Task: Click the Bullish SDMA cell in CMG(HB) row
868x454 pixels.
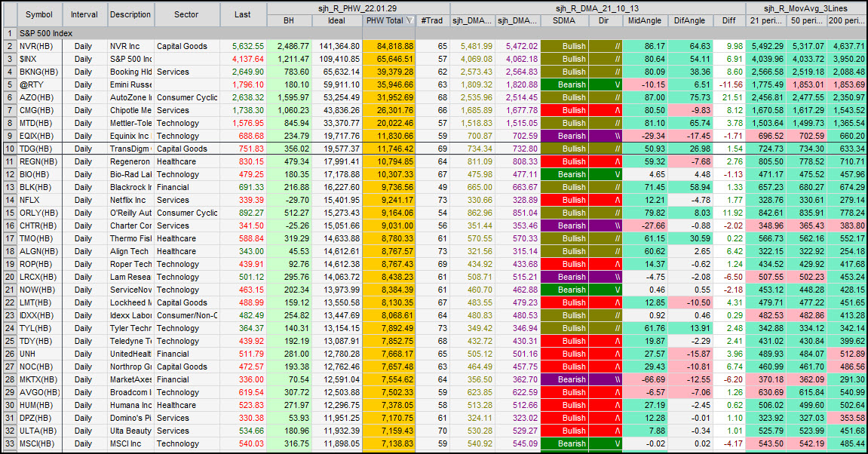Action: [564, 110]
